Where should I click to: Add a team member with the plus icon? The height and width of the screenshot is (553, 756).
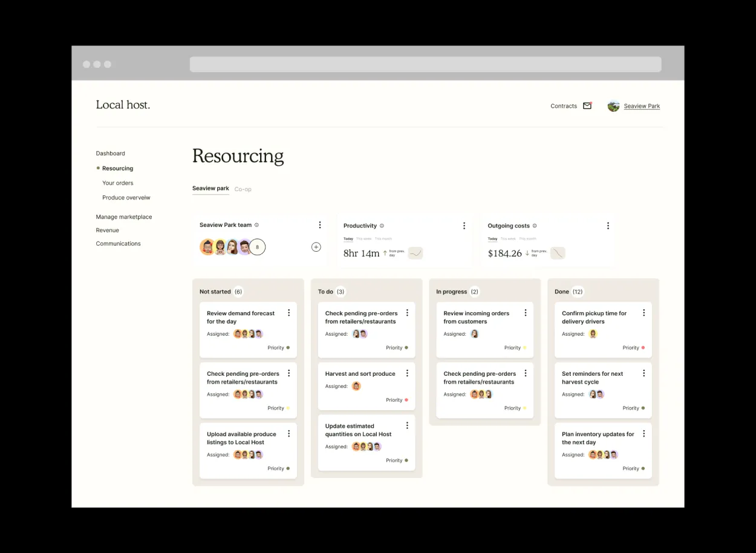point(316,247)
